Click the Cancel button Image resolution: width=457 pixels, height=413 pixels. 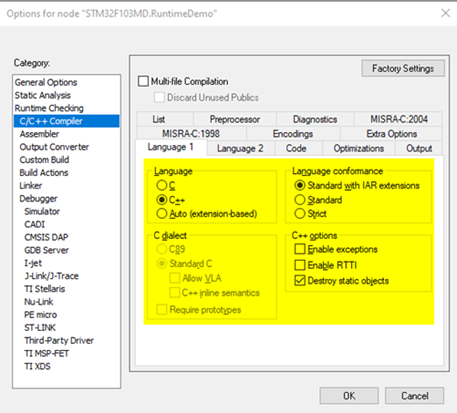[x=414, y=396]
